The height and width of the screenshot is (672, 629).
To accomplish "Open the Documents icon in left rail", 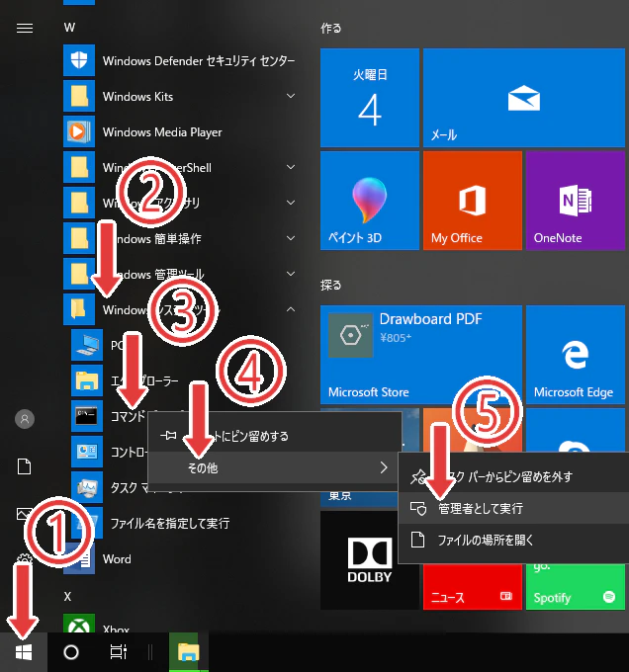I will pos(24,466).
